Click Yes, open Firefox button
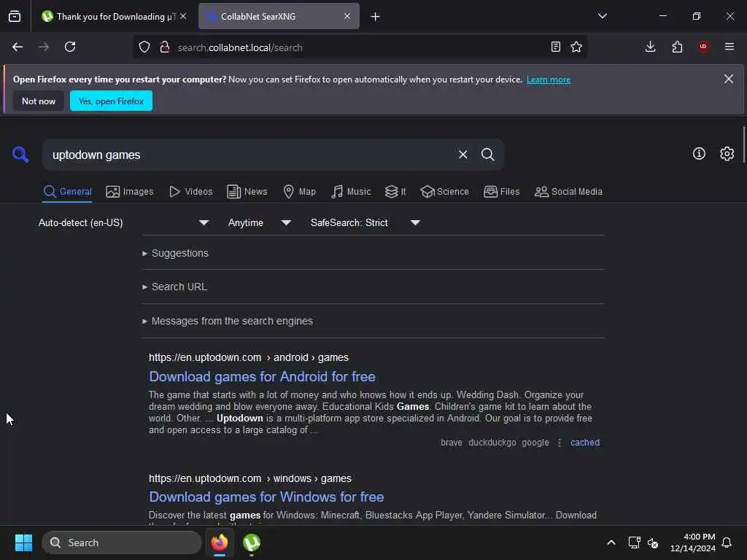The height and width of the screenshot is (560, 747). click(x=111, y=101)
